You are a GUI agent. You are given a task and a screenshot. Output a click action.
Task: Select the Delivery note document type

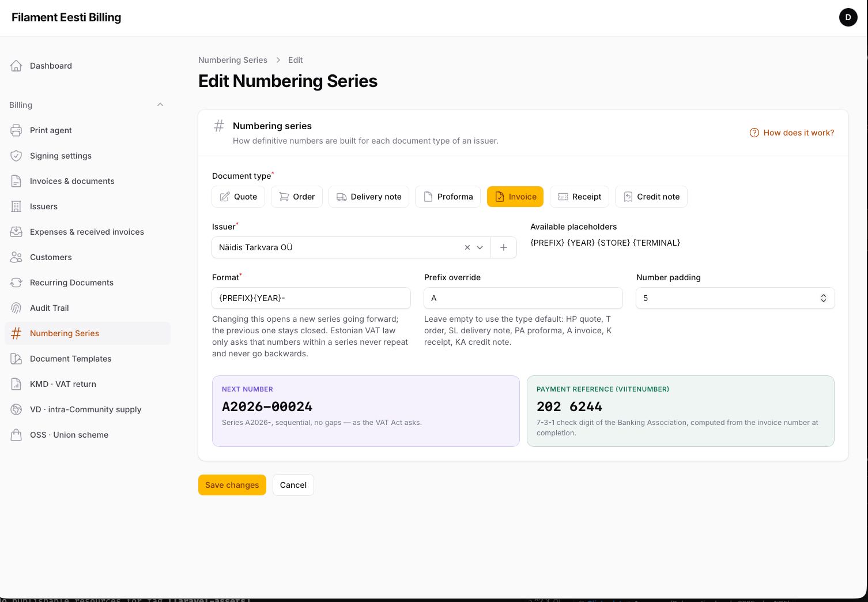point(369,197)
